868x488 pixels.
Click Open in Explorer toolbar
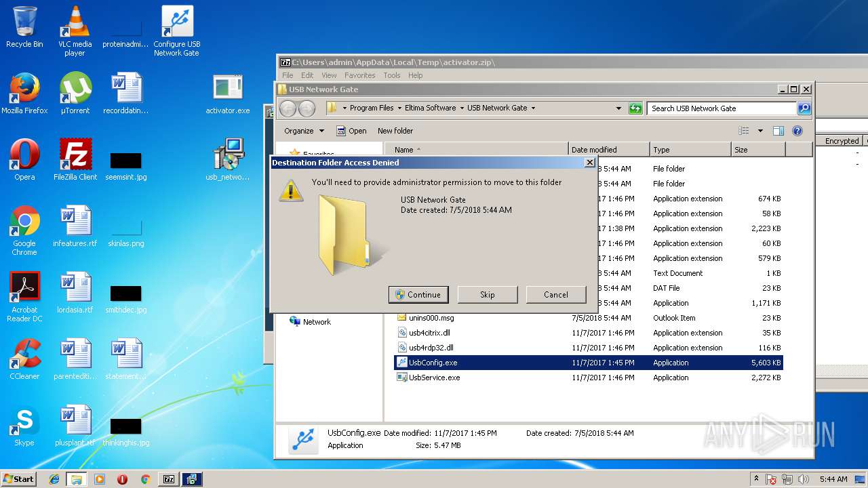(x=352, y=131)
